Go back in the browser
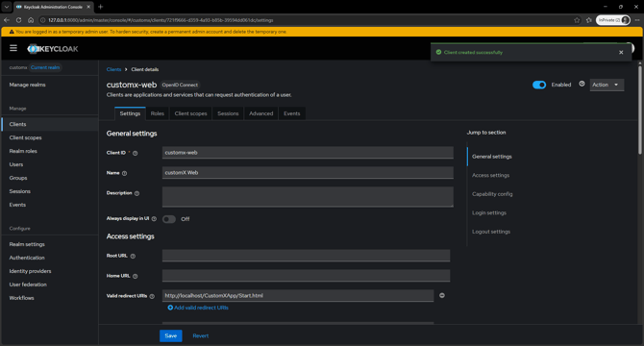This screenshot has height=346, width=644. point(7,19)
